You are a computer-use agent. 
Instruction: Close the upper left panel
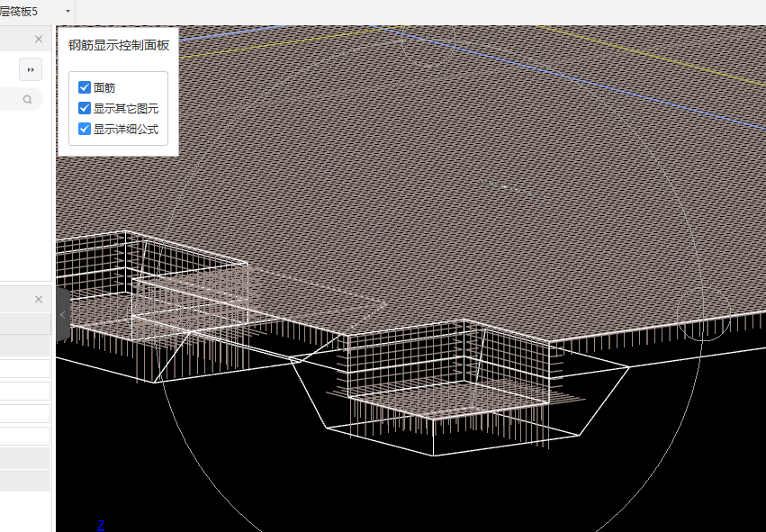39,39
